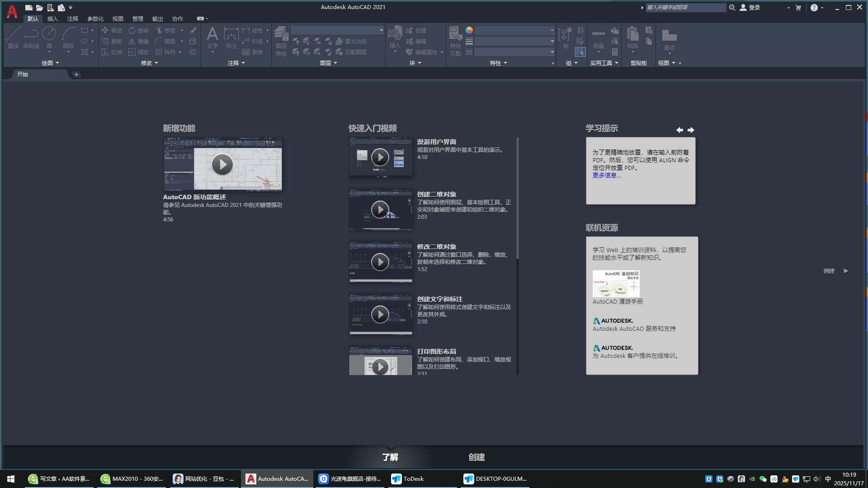
Task: Switch to the Manage (管理) ribbon tab
Action: (x=137, y=19)
